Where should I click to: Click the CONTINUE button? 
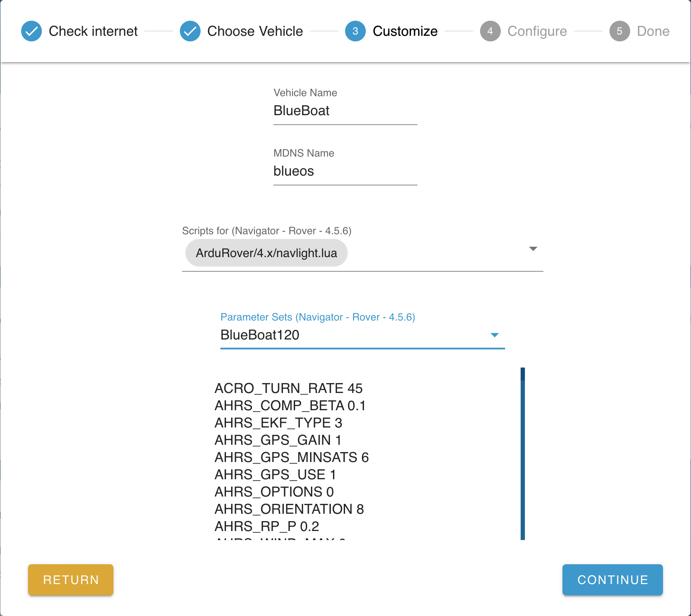[612, 580]
